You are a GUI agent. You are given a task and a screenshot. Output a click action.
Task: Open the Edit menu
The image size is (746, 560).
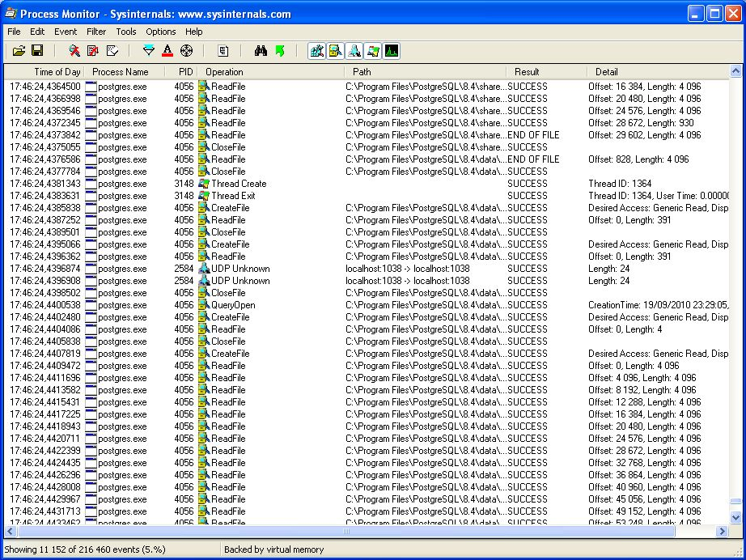[37, 32]
